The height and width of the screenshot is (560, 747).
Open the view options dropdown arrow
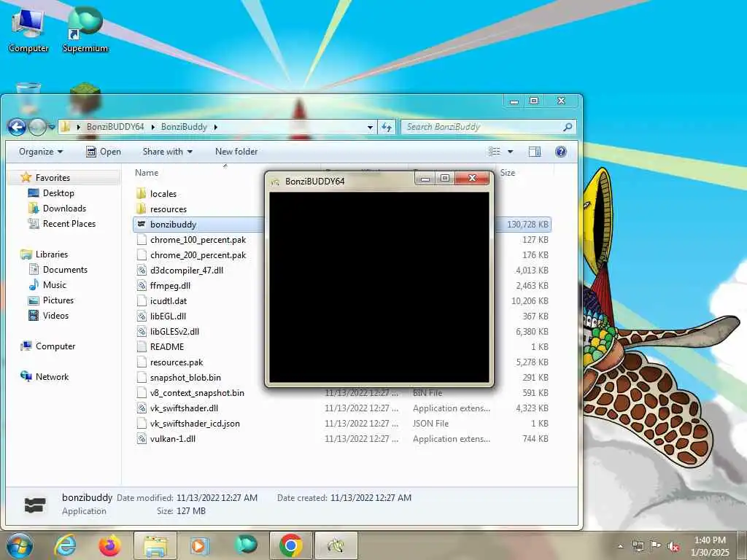(510, 152)
